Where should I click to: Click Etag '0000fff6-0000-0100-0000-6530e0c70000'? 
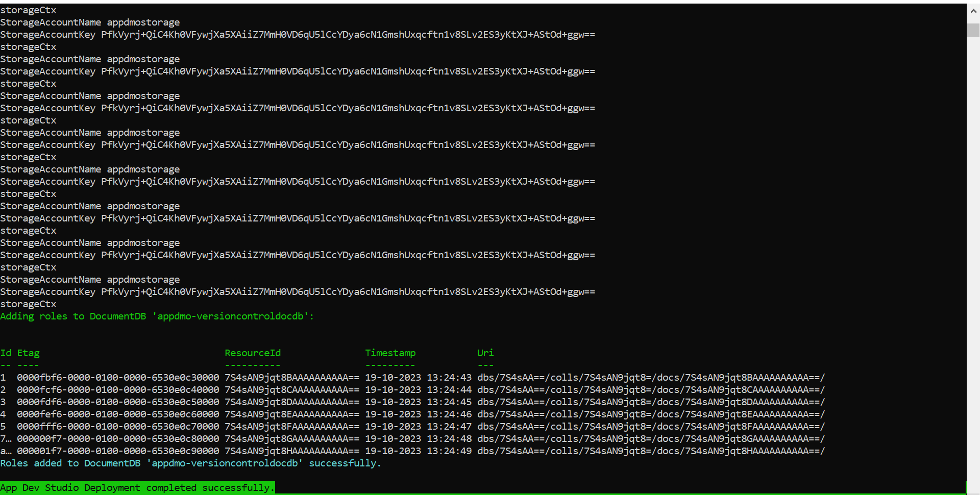point(118,427)
